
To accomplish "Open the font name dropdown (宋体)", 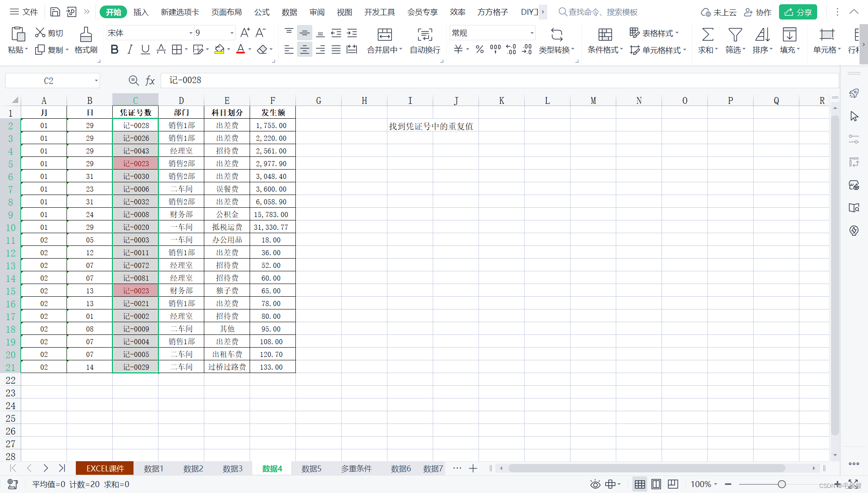I will tap(191, 33).
